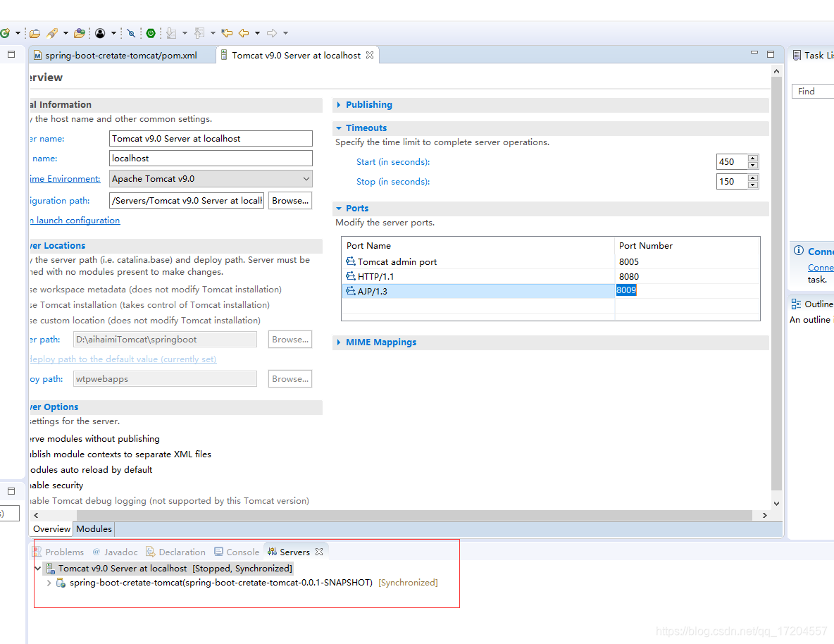Open the Open Type folder icon
The height and width of the screenshot is (644, 834).
point(35,33)
